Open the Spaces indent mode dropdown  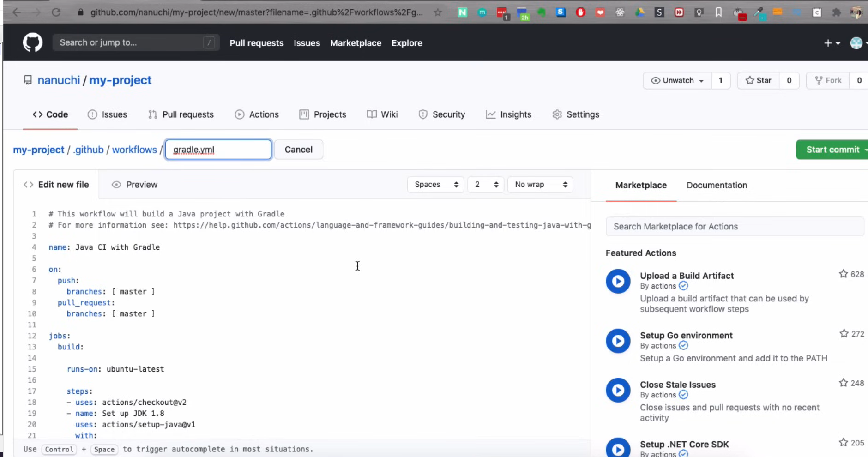pyautogui.click(x=435, y=185)
